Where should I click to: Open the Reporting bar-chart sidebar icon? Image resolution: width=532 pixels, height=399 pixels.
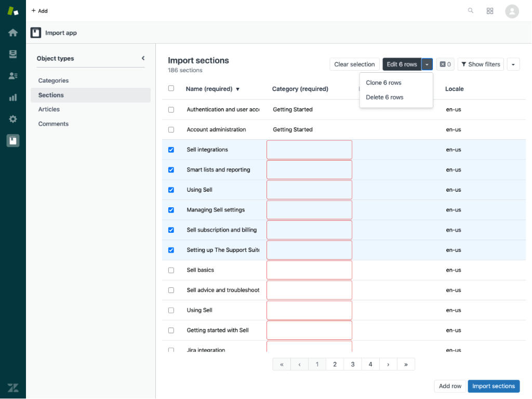click(12, 97)
